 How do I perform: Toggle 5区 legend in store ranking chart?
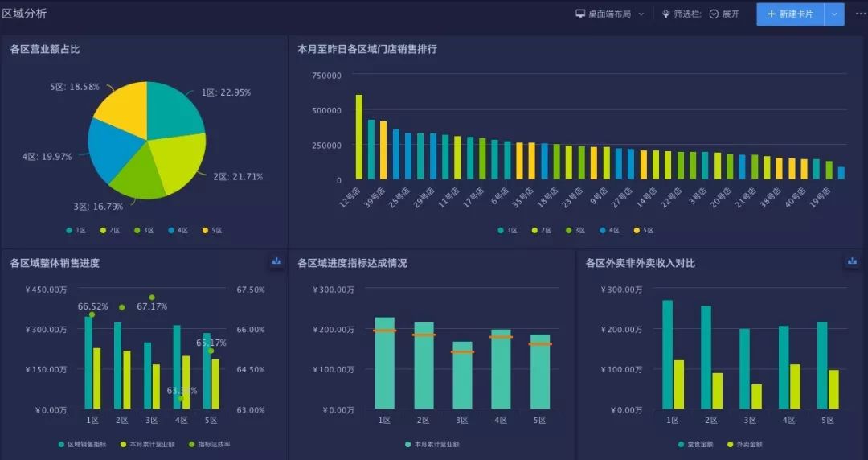click(x=643, y=230)
